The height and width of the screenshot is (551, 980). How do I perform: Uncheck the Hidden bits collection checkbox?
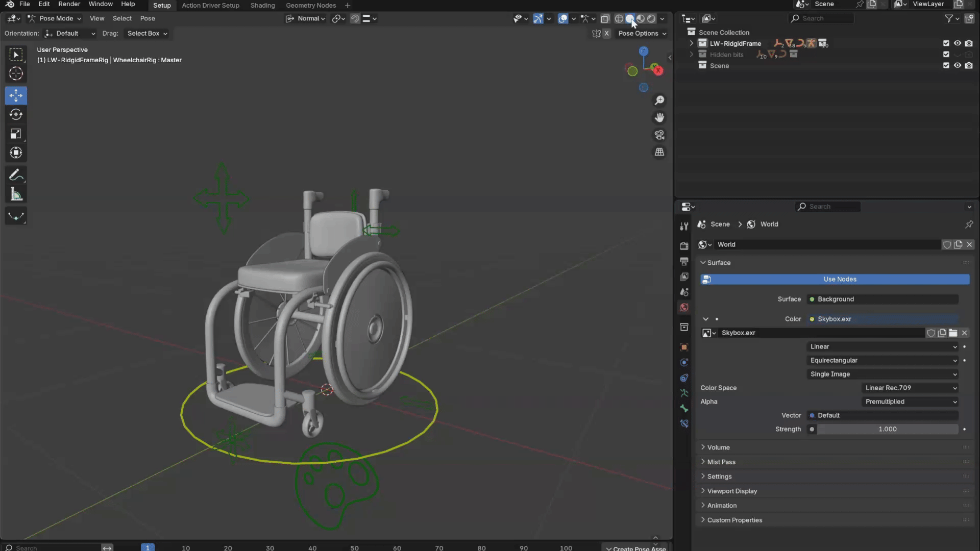point(946,55)
